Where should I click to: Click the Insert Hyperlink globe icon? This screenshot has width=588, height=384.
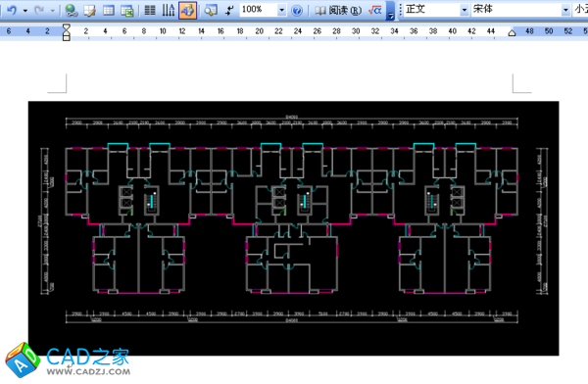(x=71, y=10)
